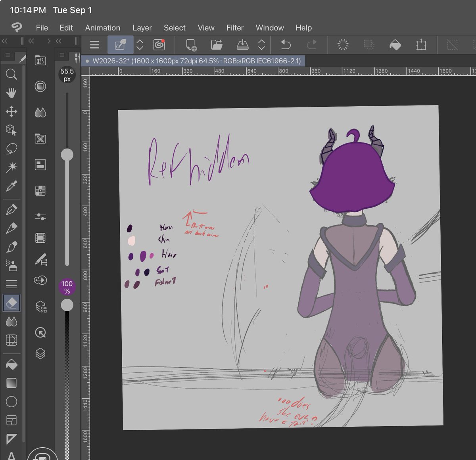This screenshot has height=460, width=476.
Task: Select the Lasso selection tool
Action: (x=12, y=149)
